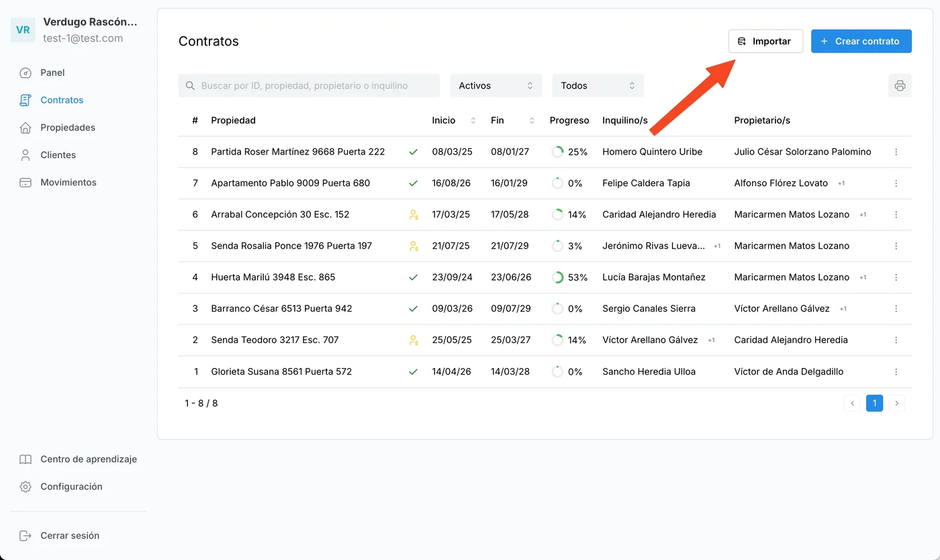Click green checkmark on Huerta Marilú row
This screenshot has width=940, height=560.
[414, 277]
